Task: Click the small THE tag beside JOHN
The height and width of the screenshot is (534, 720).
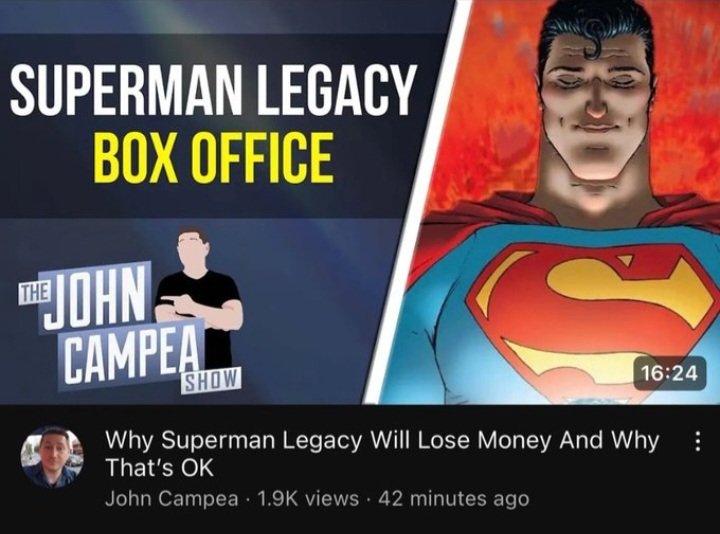Action: (x=33, y=293)
